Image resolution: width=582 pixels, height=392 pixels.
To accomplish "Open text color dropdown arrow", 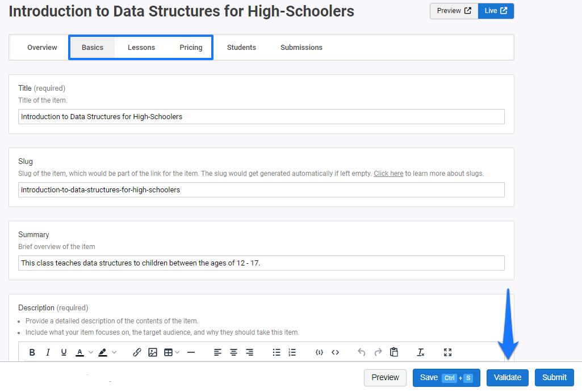I will click(91, 352).
